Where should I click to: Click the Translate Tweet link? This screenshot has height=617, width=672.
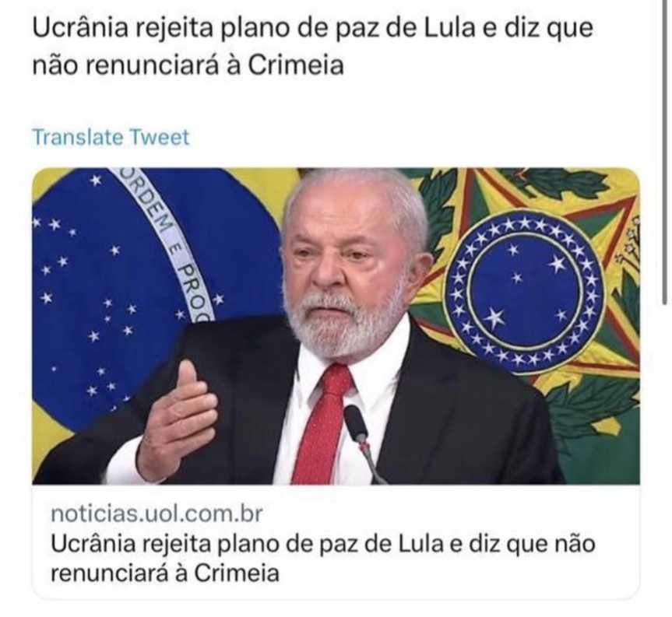tap(111, 138)
